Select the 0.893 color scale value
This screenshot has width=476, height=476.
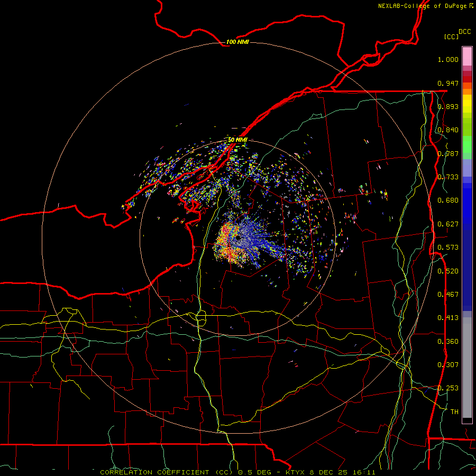[448, 106]
